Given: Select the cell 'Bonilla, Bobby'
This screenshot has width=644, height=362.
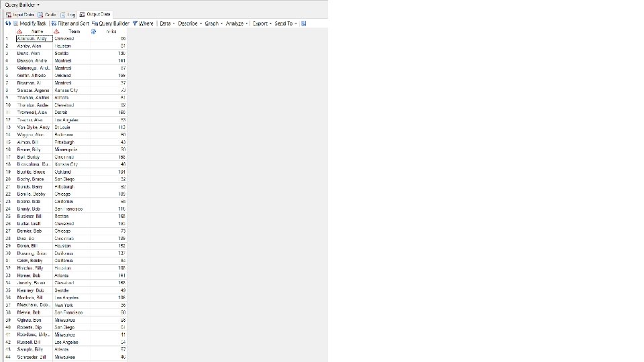Looking at the screenshot, I should pyautogui.click(x=34, y=194).
